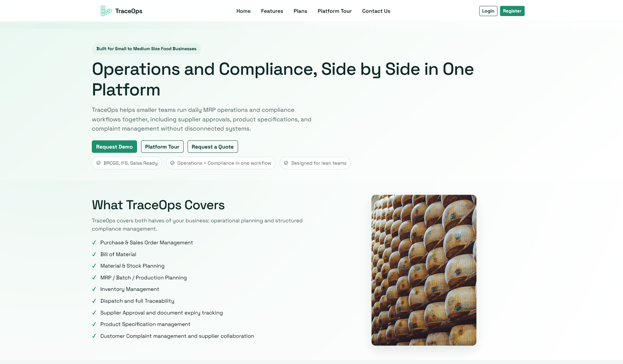Viewport: 623px width, 364px height.
Task: Navigate to the Contact Us page
Action: (376, 11)
